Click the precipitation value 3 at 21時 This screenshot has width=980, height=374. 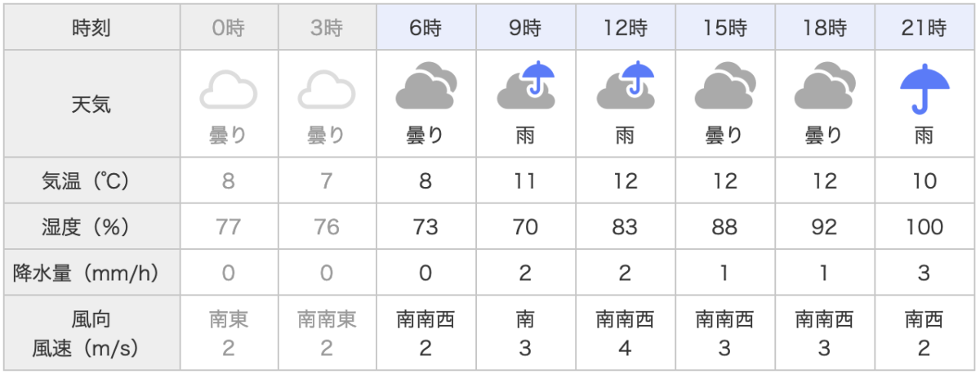click(924, 273)
